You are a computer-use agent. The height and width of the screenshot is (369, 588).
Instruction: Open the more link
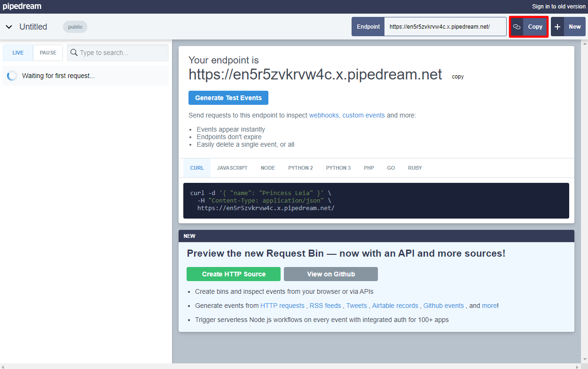pos(489,306)
